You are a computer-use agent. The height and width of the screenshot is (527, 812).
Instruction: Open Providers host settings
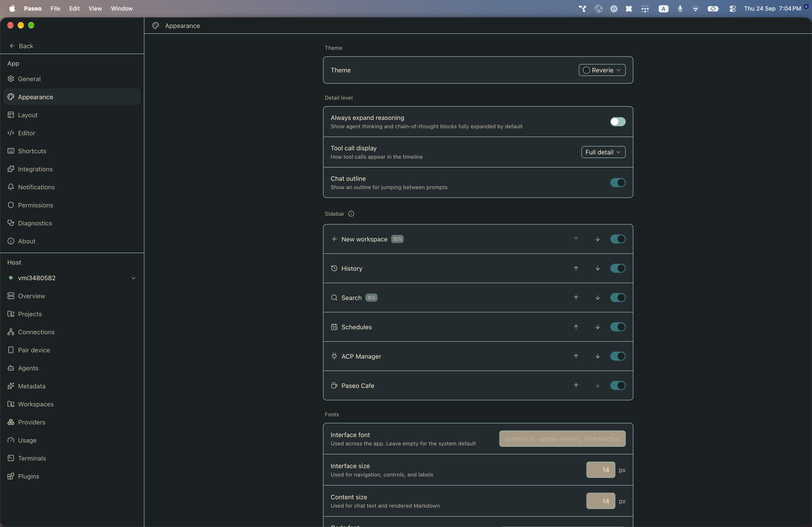(72, 422)
